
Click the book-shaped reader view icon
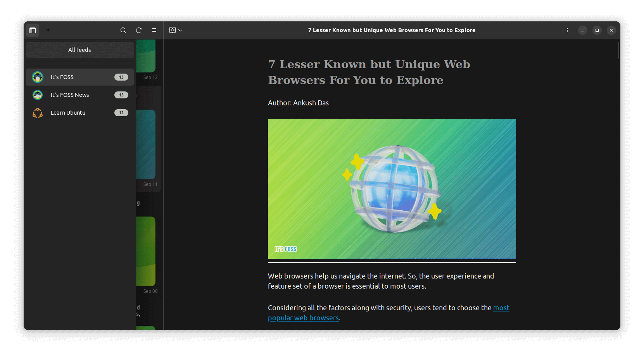pos(172,30)
